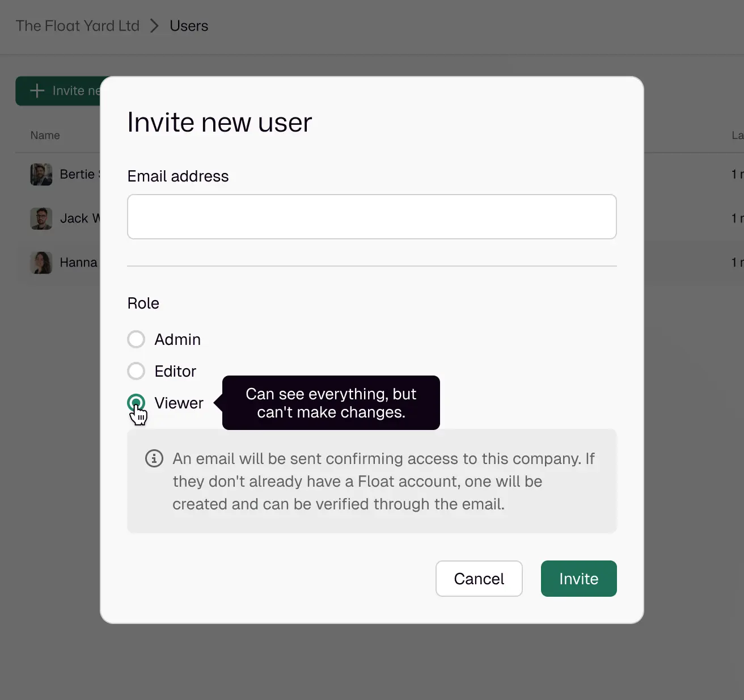
Task: Click the Name column header
Action: click(45, 136)
